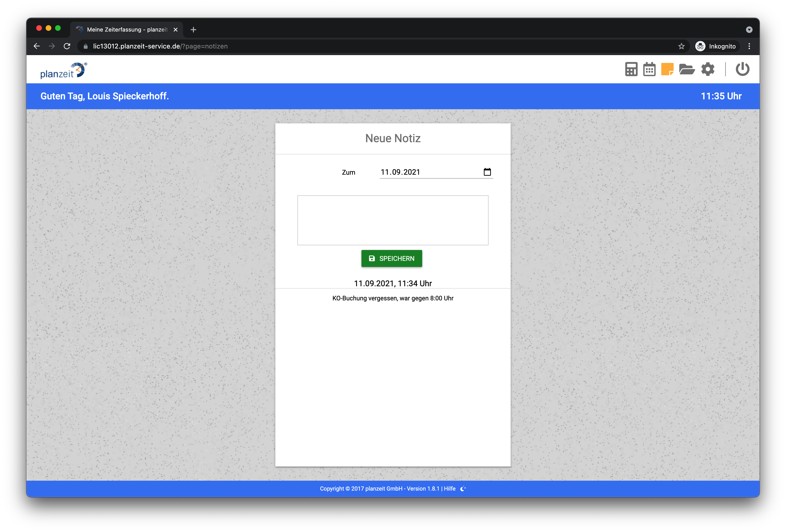Open Chrome three-dot menu

point(749,46)
